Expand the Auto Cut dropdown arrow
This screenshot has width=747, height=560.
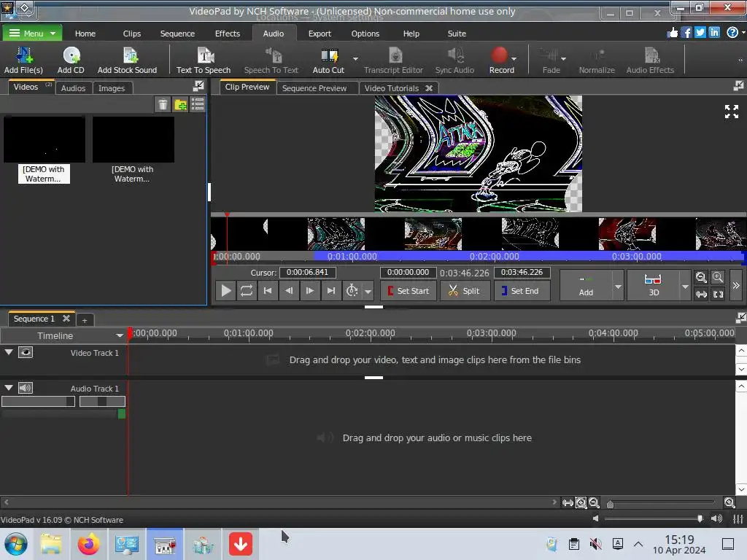(x=355, y=59)
